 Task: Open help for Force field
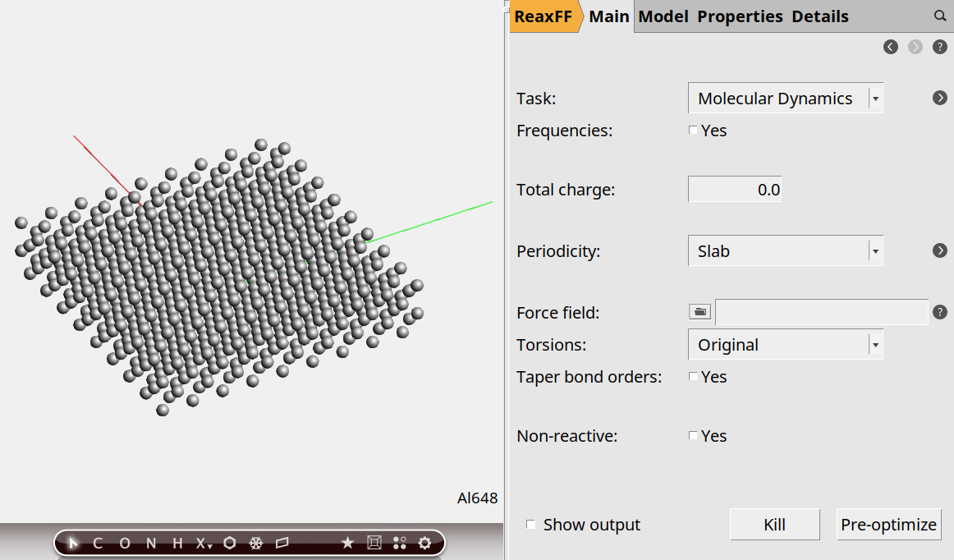(940, 312)
